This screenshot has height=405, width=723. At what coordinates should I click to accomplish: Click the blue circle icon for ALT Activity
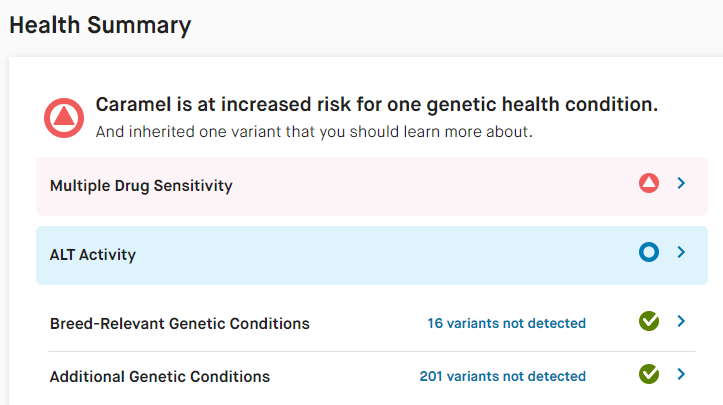[649, 253]
